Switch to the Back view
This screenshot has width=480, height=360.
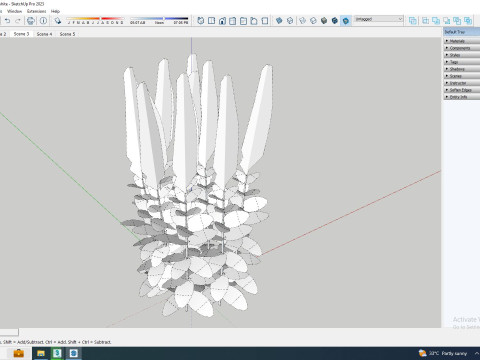pyautogui.click(x=243, y=21)
